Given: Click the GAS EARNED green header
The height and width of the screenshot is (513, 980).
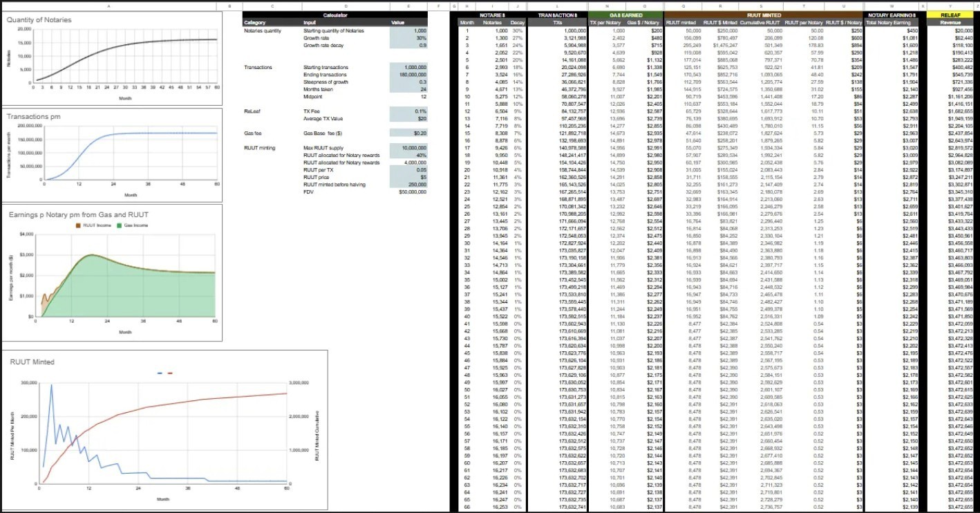Looking at the screenshot, I should 624,15.
